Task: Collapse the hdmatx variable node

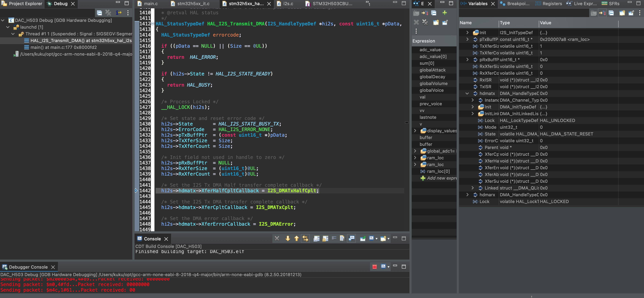Action: click(x=467, y=93)
